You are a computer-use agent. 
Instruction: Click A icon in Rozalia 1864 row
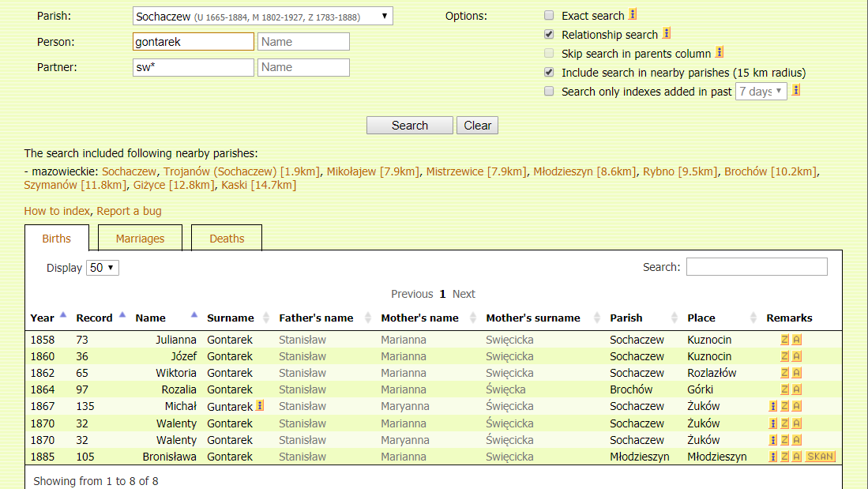[797, 389]
